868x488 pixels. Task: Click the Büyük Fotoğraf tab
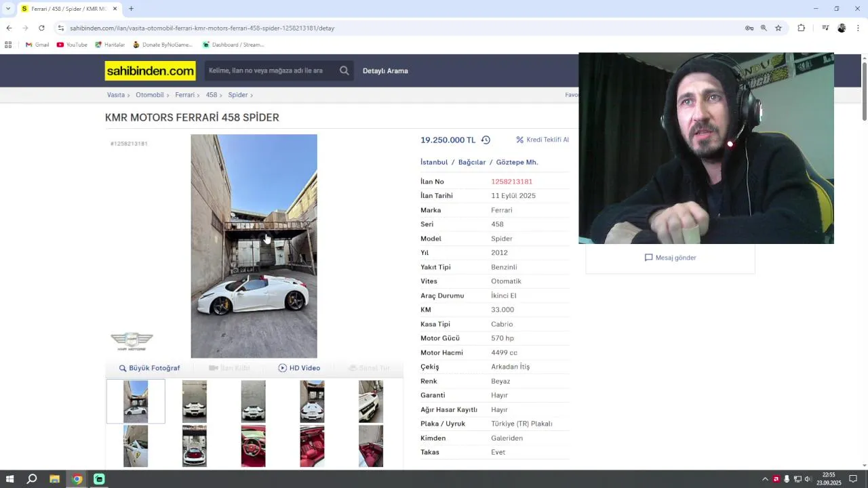click(x=149, y=368)
